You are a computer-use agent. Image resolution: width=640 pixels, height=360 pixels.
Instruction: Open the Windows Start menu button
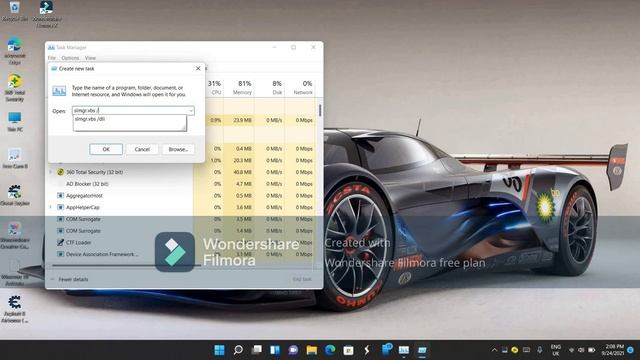(219, 350)
